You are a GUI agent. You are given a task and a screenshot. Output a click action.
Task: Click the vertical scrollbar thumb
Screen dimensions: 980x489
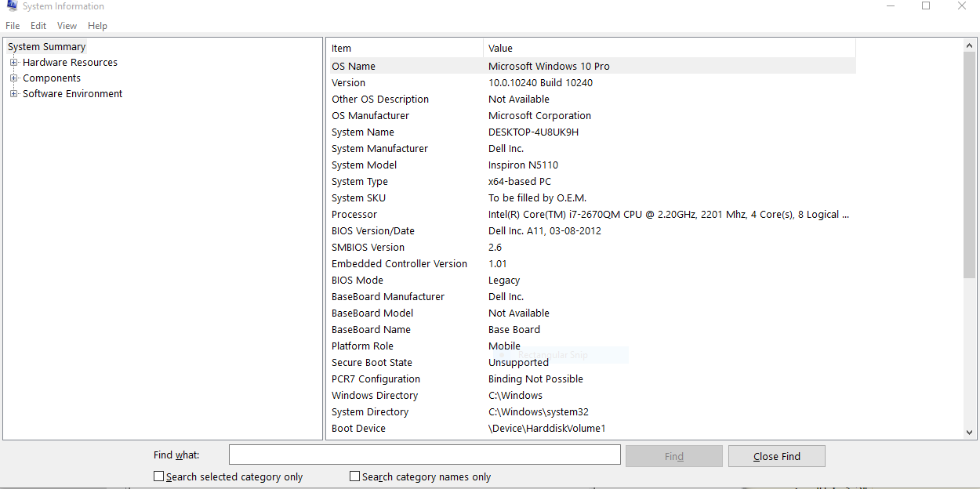970,165
